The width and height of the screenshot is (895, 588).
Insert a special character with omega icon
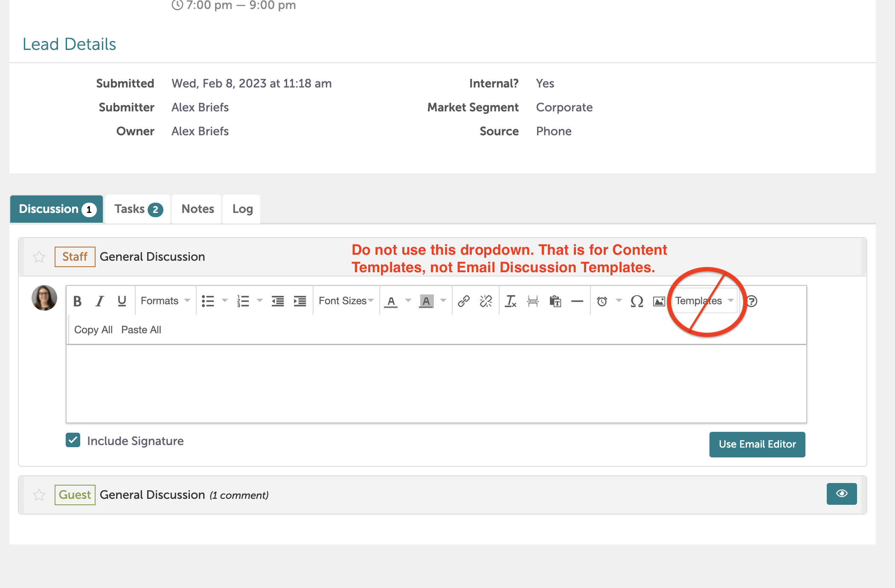click(x=637, y=301)
